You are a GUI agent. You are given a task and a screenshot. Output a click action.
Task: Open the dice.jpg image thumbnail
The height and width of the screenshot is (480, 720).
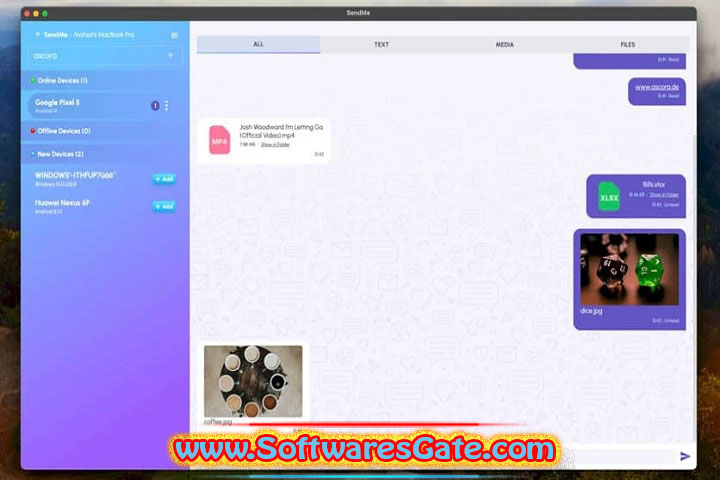(630, 269)
